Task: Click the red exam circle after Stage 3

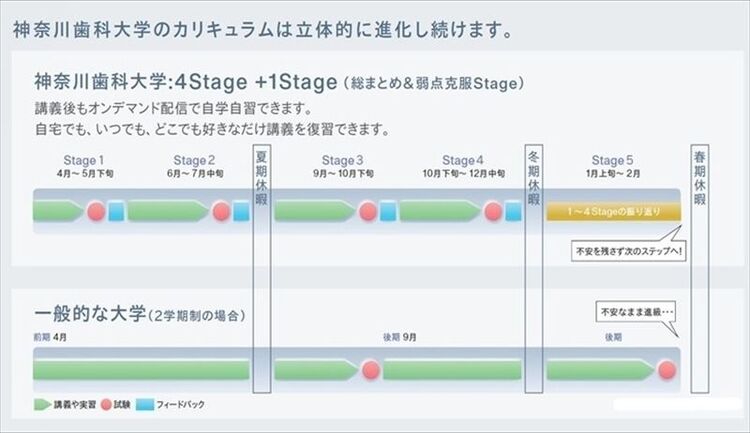Action: pos(368,211)
